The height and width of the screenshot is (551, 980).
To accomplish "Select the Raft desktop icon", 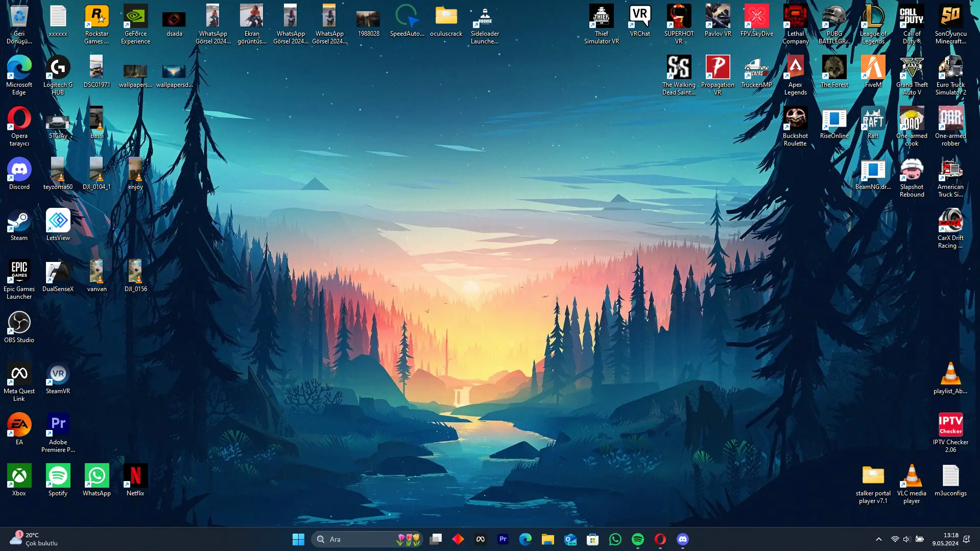I will coord(873,123).
